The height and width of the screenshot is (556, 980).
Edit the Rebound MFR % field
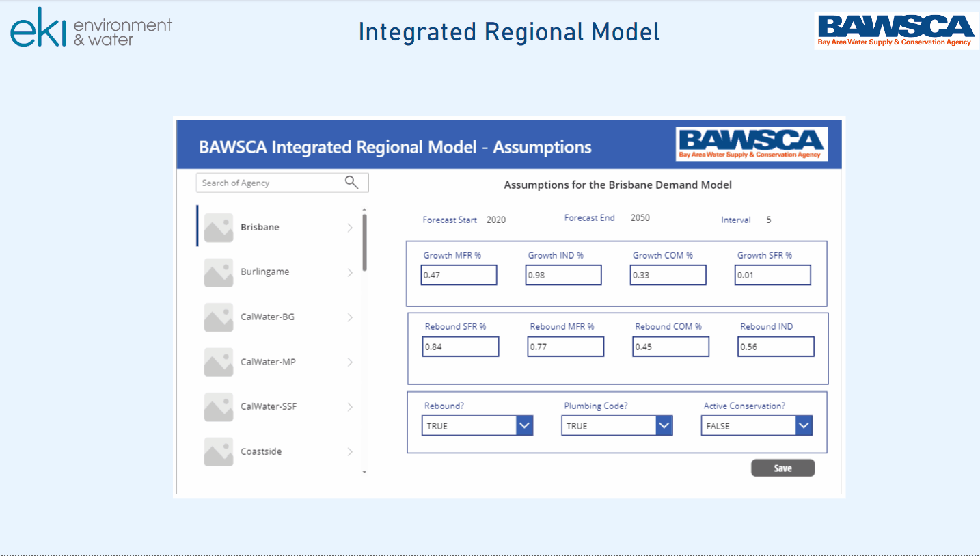point(566,347)
